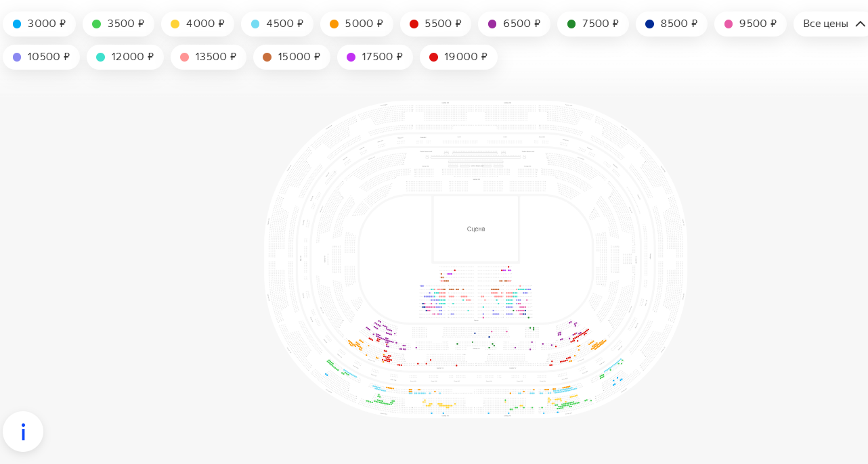Choose the 5500 ₽ price filter
Viewport: 868px width, 464px height.
pos(435,24)
